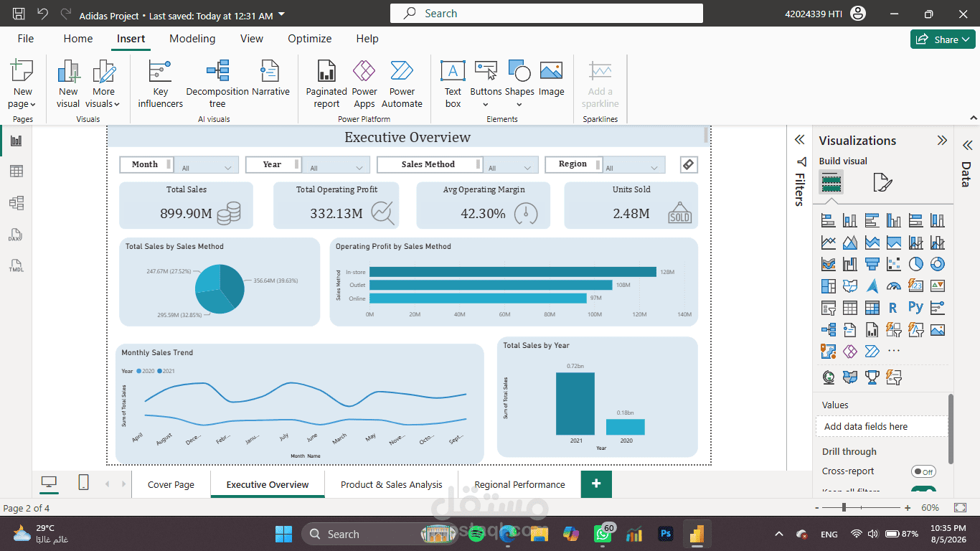Click the zoom out minus button

[x=818, y=508]
